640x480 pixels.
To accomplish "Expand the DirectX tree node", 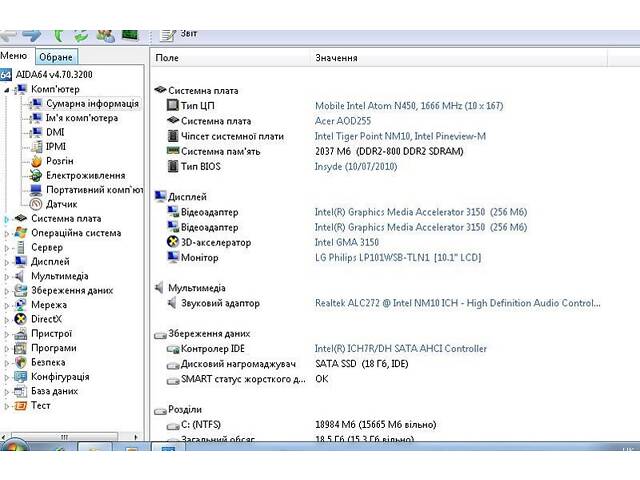I will (x=7, y=320).
